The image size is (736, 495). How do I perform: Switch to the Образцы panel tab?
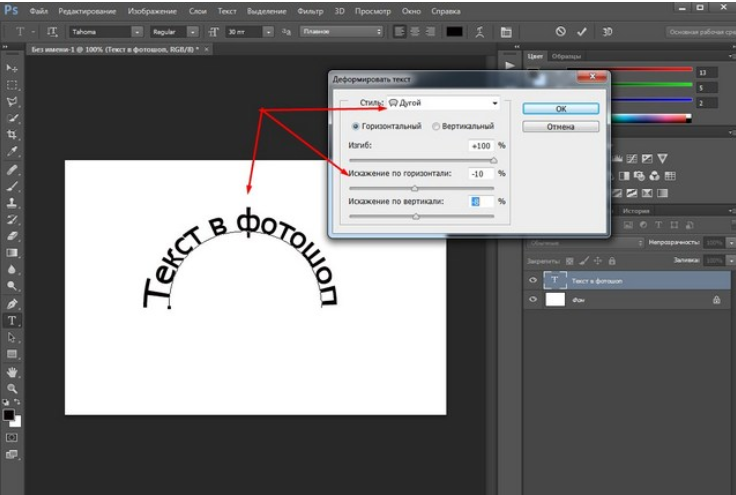[x=566, y=57]
